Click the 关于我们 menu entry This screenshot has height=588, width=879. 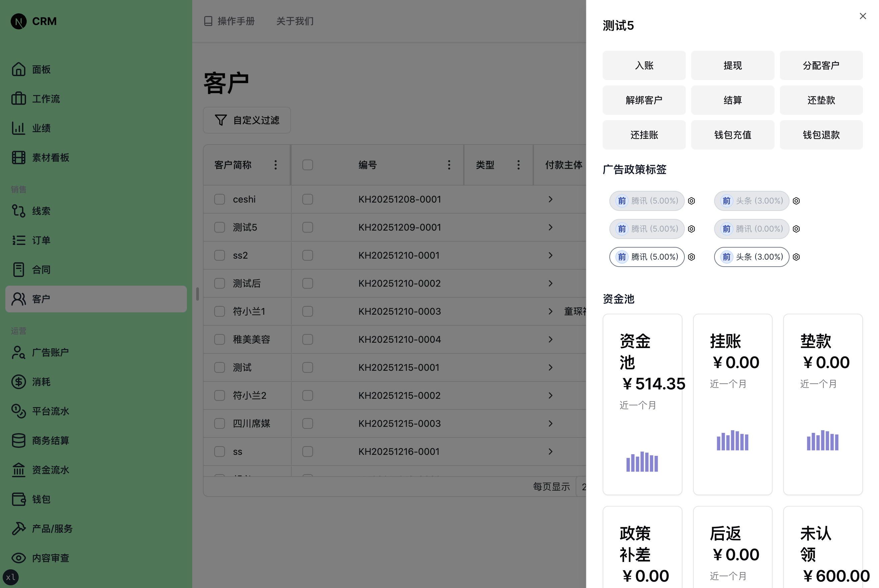tap(295, 21)
